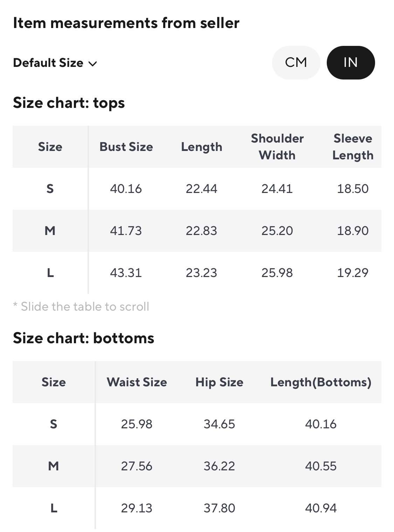Select size S row in bottoms chart
The image size is (394, 532).
point(54,424)
